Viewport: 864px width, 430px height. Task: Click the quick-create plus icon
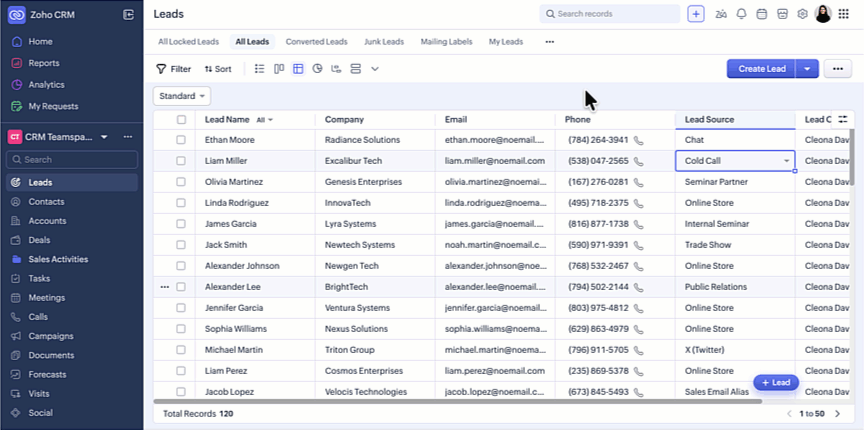coord(696,14)
